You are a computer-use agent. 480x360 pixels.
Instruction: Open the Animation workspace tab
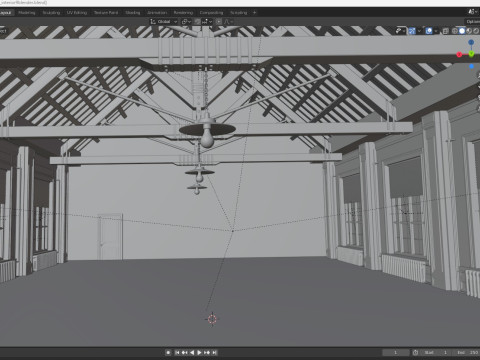click(157, 13)
